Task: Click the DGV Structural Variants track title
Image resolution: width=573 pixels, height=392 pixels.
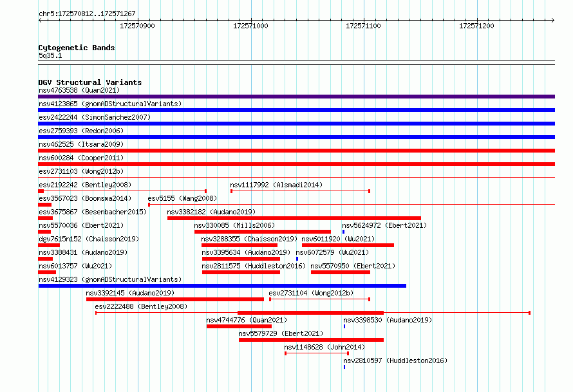Action: point(90,82)
